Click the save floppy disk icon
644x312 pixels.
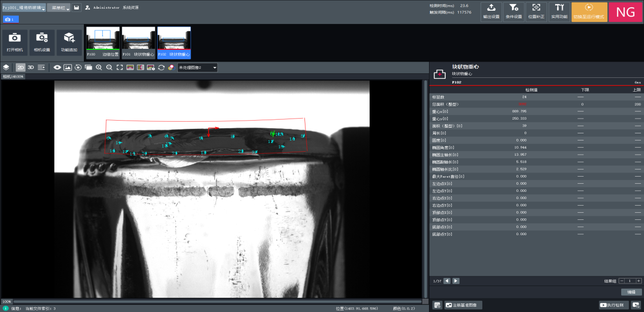pyautogui.click(x=76, y=8)
